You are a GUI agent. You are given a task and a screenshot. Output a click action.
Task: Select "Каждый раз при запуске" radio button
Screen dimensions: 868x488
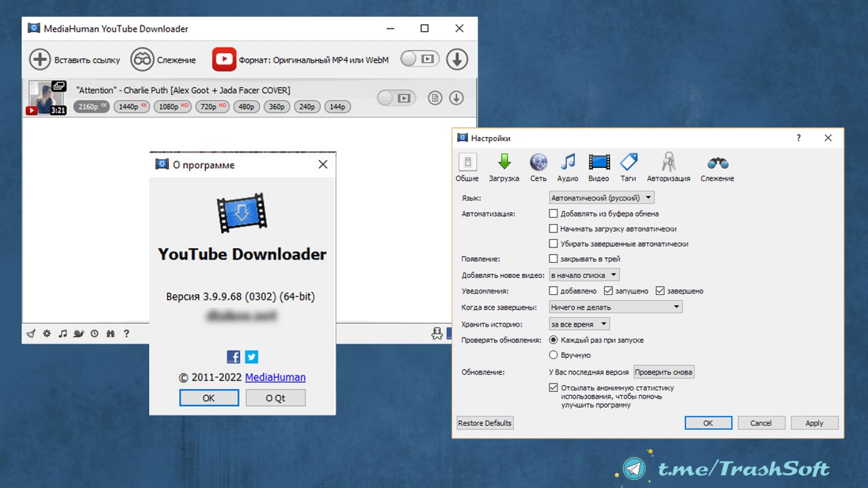pyautogui.click(x=553, y=340)
